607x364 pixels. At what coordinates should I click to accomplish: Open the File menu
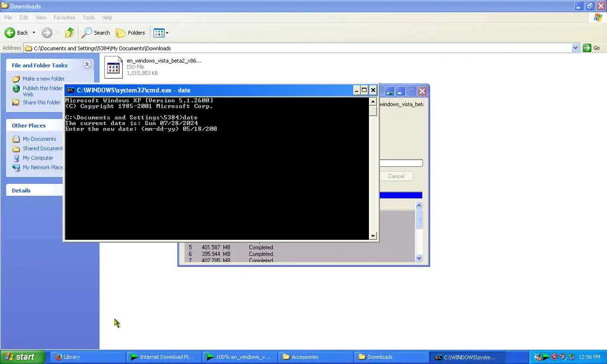(x=8, y=18)
